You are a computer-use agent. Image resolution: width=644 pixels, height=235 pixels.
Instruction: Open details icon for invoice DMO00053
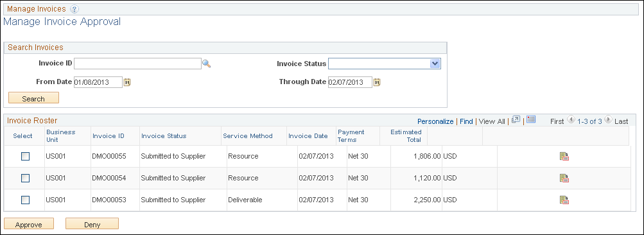564,200
